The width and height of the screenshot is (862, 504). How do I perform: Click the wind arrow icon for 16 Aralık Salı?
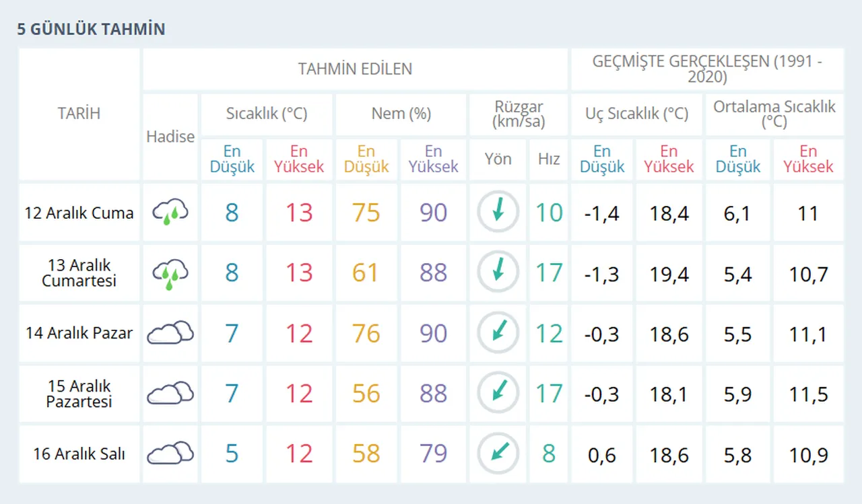pyautogui.click(x=498, y=452)
